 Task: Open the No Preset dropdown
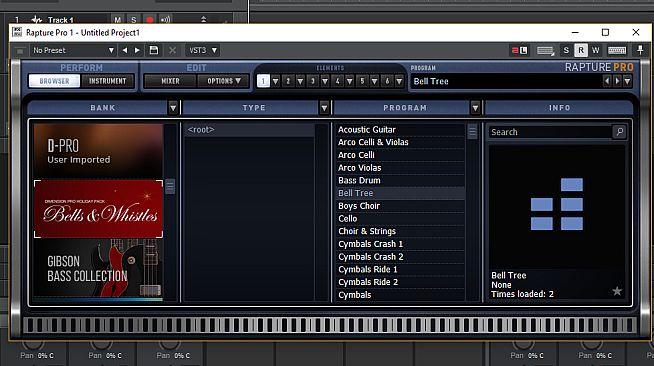[x=73, y=50]
